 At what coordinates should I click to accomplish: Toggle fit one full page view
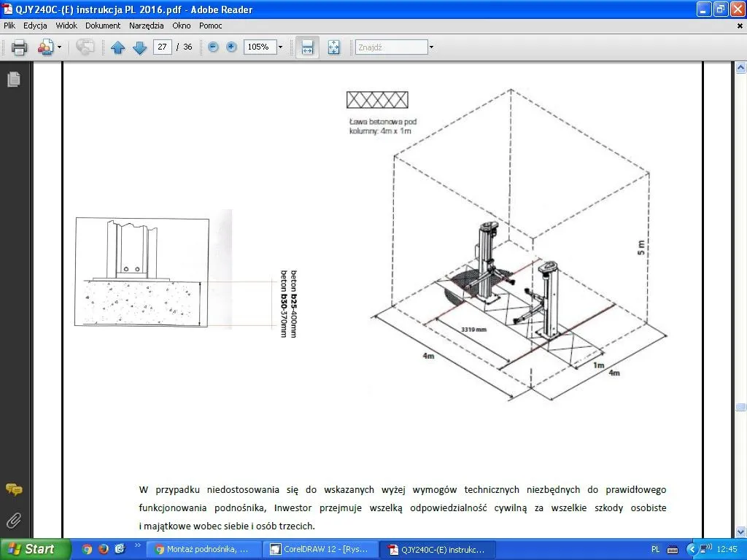(333, 47)
